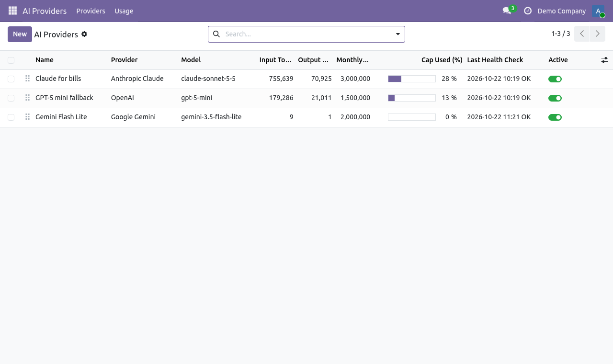Viewport: 613px width, 364px height.
Task: Click Claude for bills cap usage bar
Action: coord(412,79)
